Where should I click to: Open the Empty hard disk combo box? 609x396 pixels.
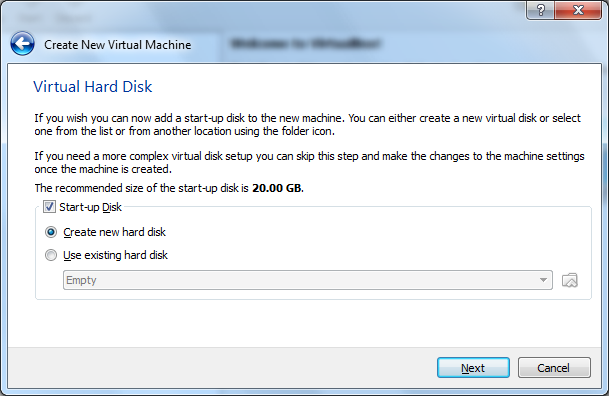(x=308, y=280)
